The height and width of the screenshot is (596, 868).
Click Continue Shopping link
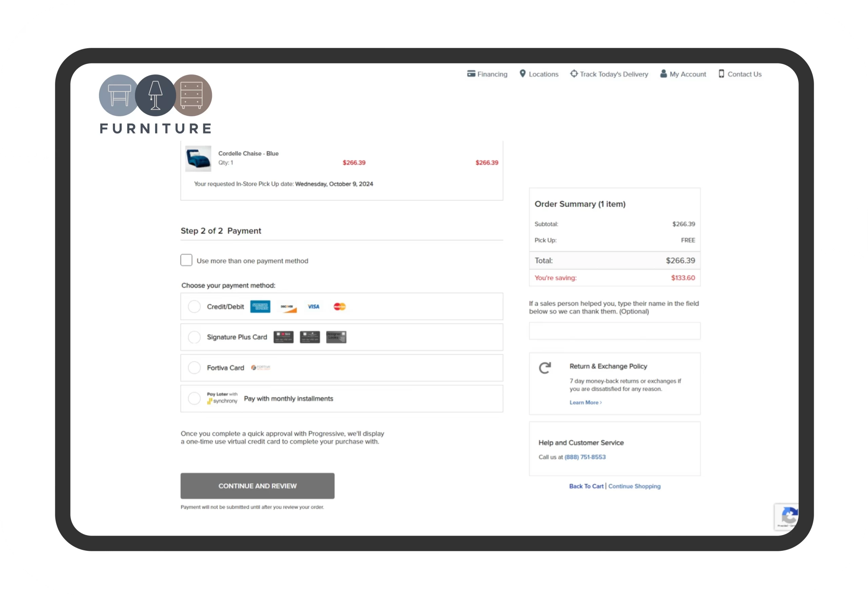634,486
